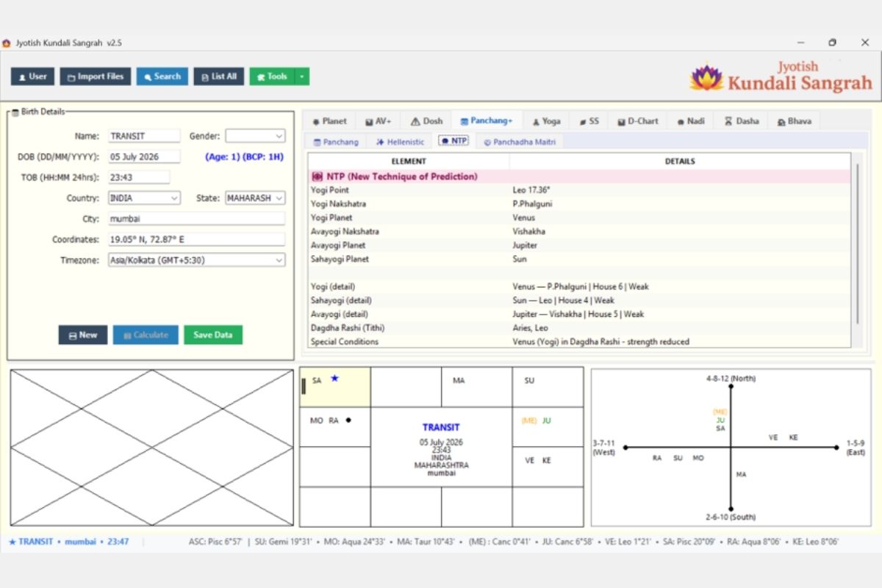Image resolution: width=882 pixels, height=588 pixels.
Task: Click the green Tools button
Action: click(272, 76)
